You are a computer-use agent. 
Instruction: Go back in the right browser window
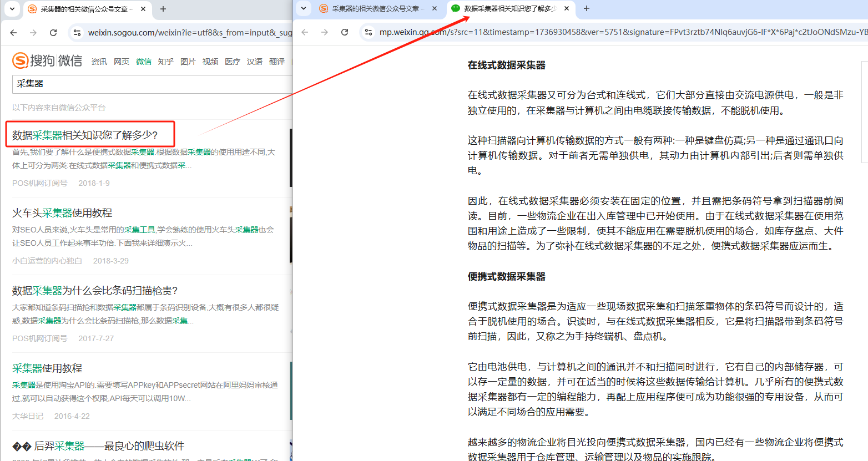pos(305,32)
